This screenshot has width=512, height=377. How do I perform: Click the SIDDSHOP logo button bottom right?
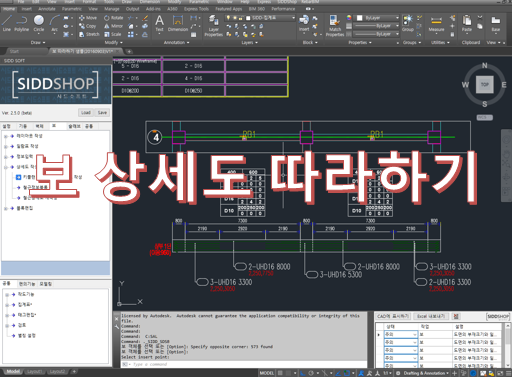[498, 316]
